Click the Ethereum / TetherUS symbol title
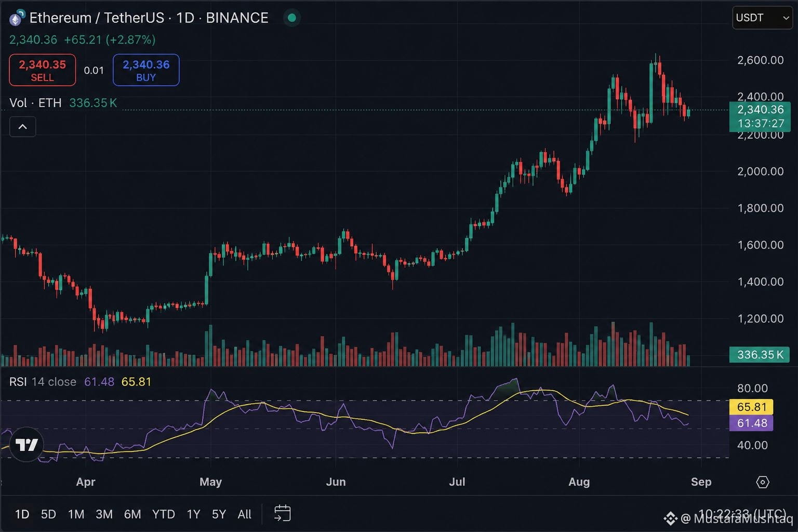Viewport: 798px width, 532px height. 149,18
